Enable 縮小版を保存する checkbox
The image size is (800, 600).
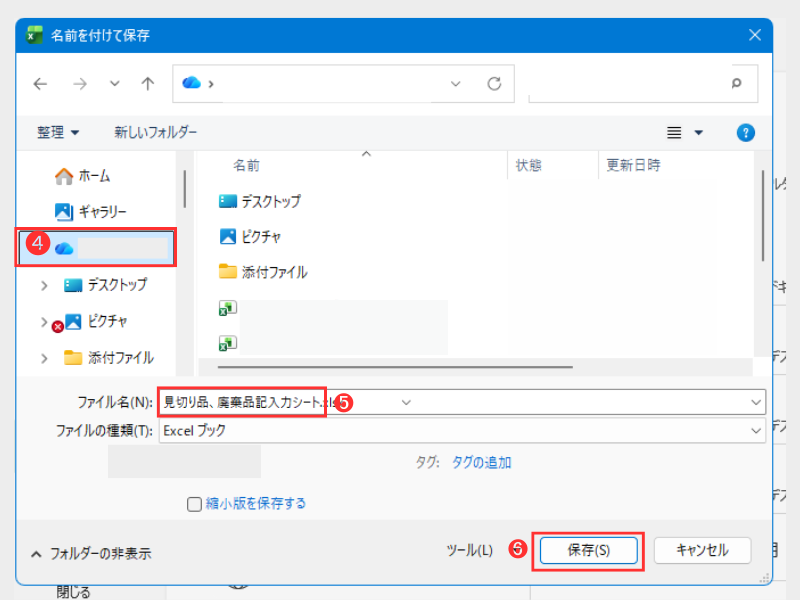(195, 504)
